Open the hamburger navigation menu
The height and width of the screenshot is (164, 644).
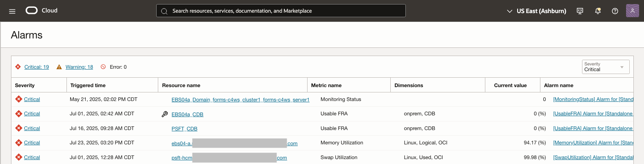coord(12,11)
